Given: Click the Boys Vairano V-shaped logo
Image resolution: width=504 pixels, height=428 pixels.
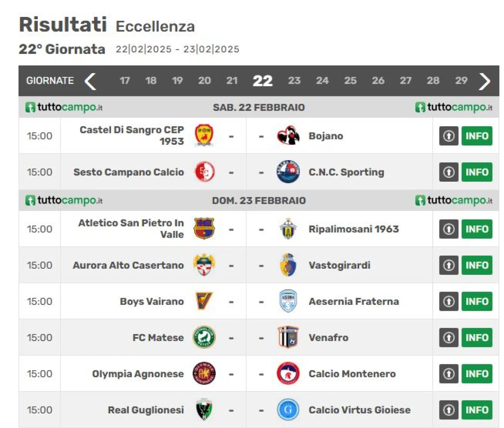Looking at the screenshot, I should tap(204, 301).
